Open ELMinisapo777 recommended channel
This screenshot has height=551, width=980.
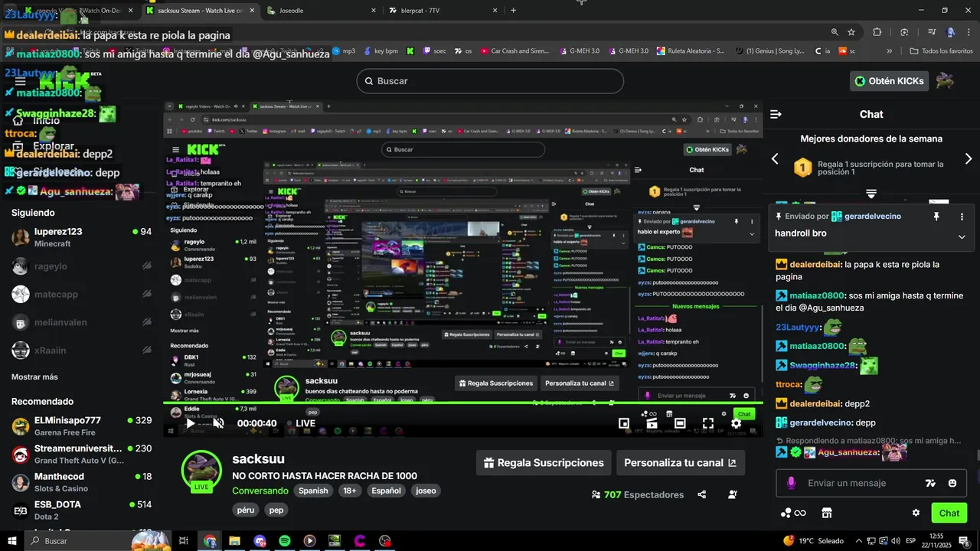pos(82,425)
